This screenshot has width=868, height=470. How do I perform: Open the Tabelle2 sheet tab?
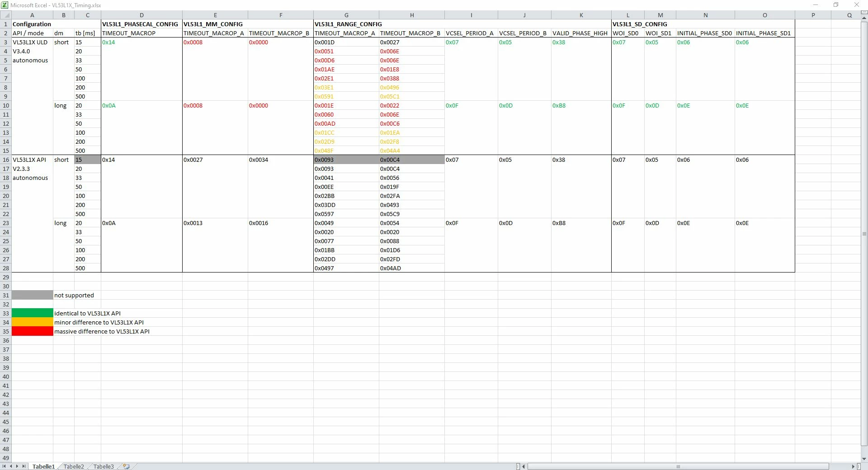click(x=74, y=466)
